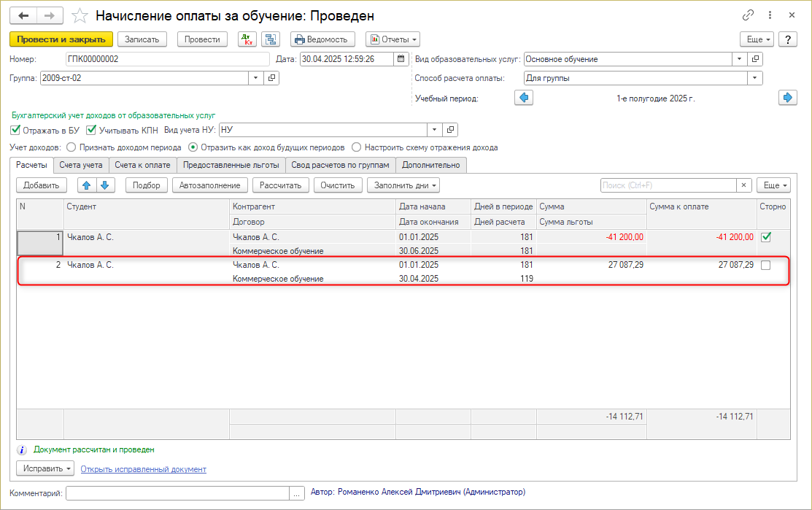Open top Еще menu near help
The height and width of the screenshot is (510, 812).
757,39
